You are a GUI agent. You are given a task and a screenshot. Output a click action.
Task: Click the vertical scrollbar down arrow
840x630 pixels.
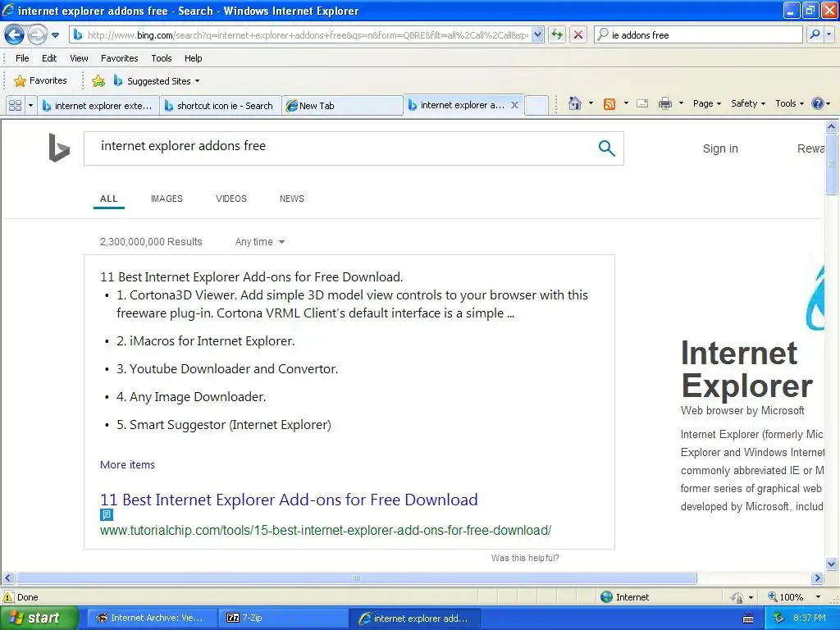click(x=832, y=564)
